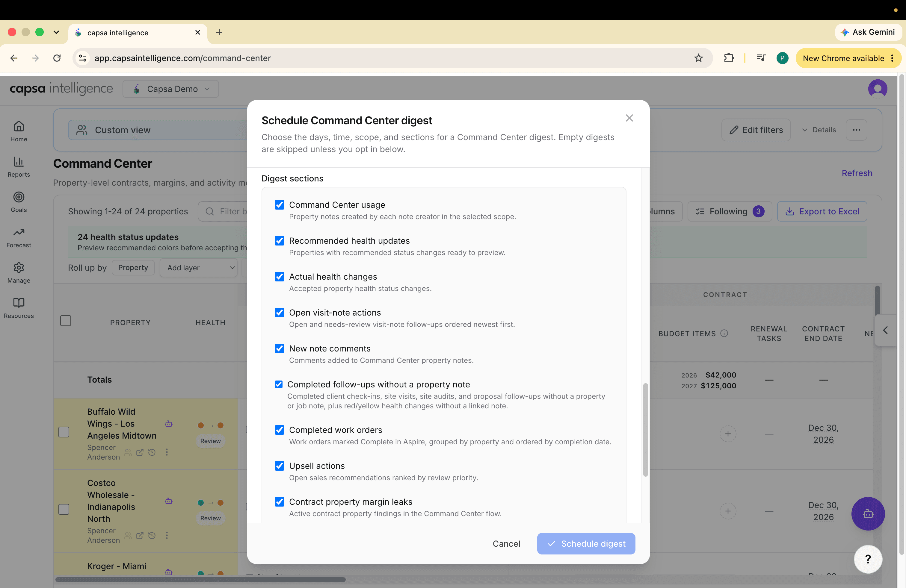Uncheck Upsell actions
Screen dimensions: 906x588
click(x=280, y=466)
